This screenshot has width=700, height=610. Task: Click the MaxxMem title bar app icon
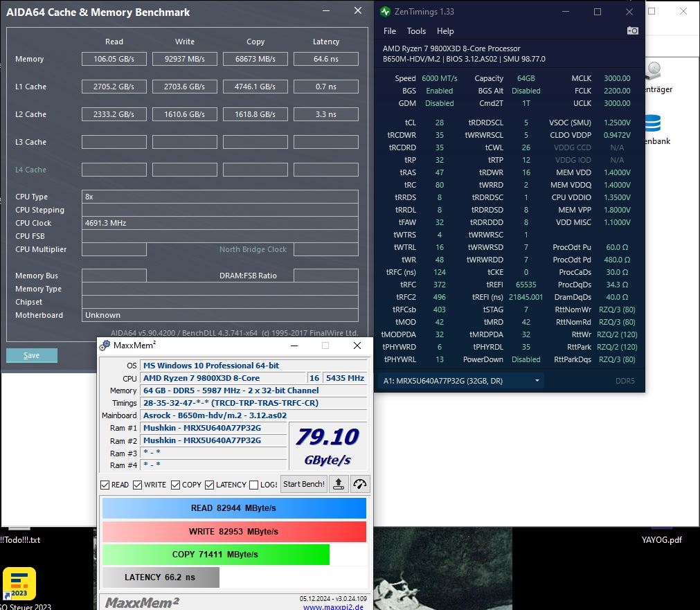tap(105, 346)
